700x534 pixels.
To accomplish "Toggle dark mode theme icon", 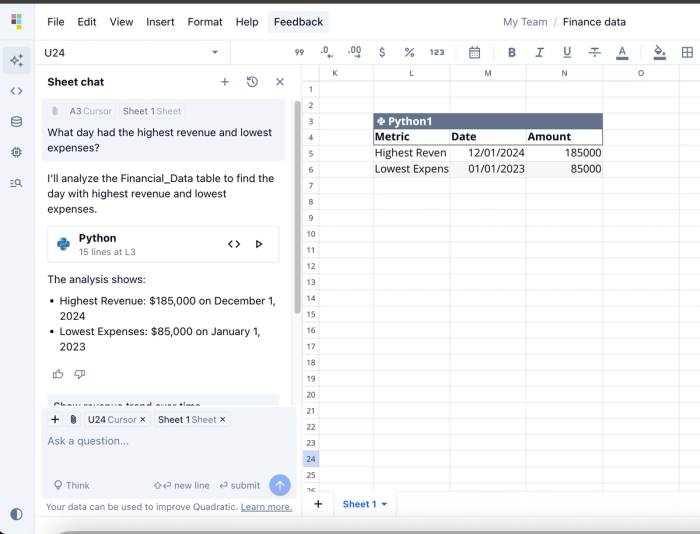I will coord(17,514).
